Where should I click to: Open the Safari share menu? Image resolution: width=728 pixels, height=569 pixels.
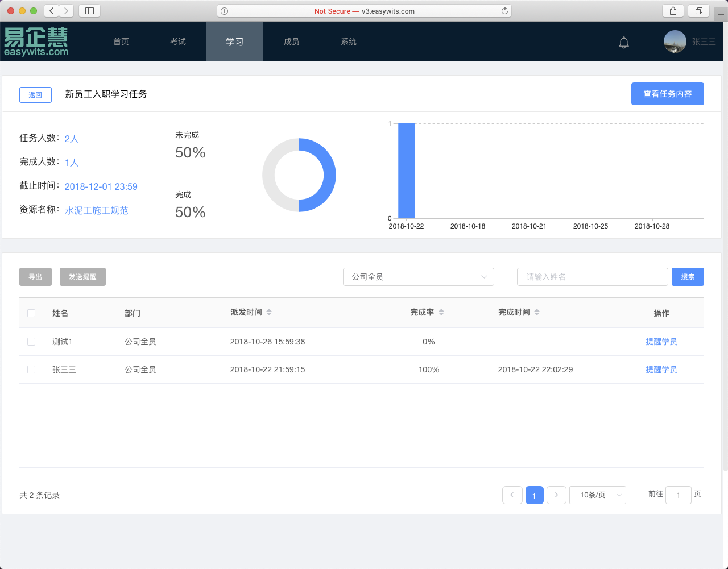(673, 11)
